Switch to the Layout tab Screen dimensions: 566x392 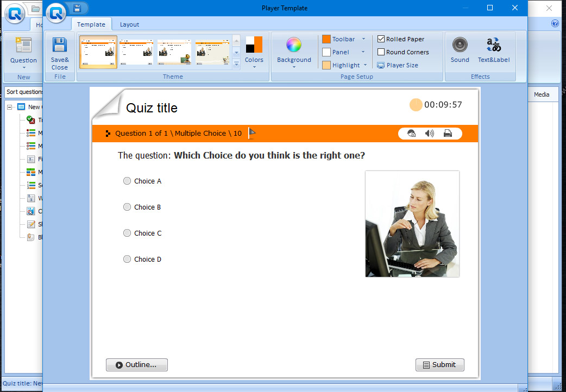coord(129,24)
